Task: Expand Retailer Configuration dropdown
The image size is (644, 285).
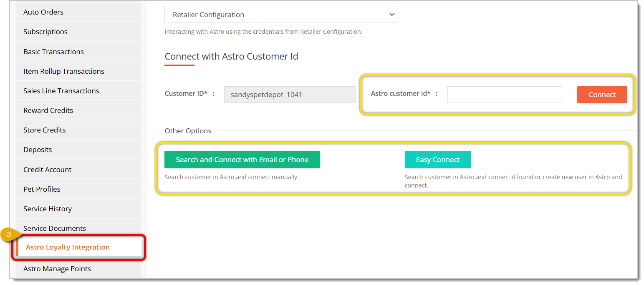Action: (281, 15)
